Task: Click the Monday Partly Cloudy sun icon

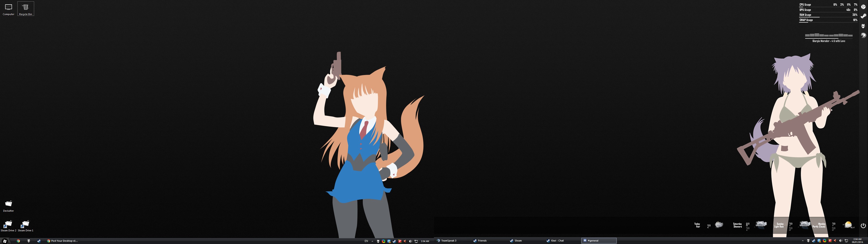Action: (849, 225)
